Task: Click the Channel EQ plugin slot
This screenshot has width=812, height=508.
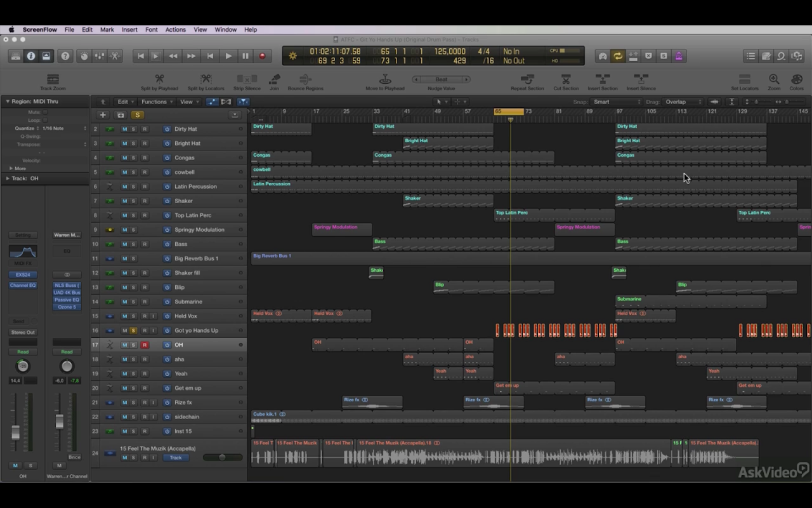Action: (23, 286)
